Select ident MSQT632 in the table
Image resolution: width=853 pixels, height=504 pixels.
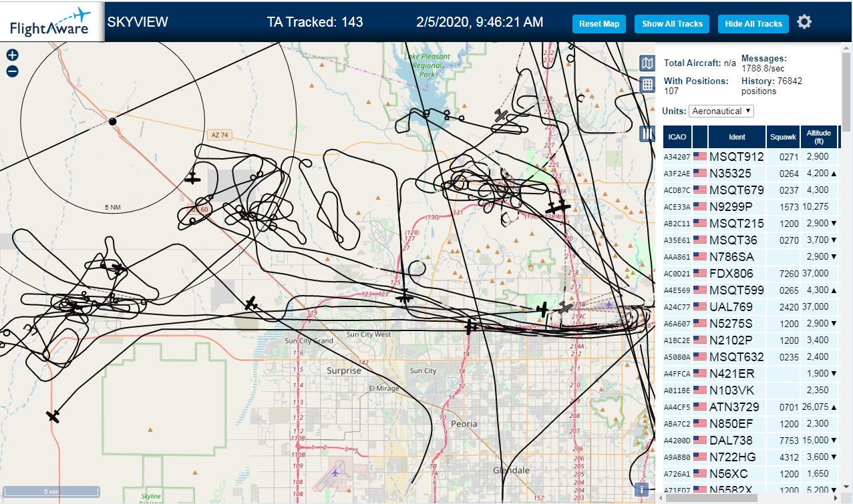737,357
